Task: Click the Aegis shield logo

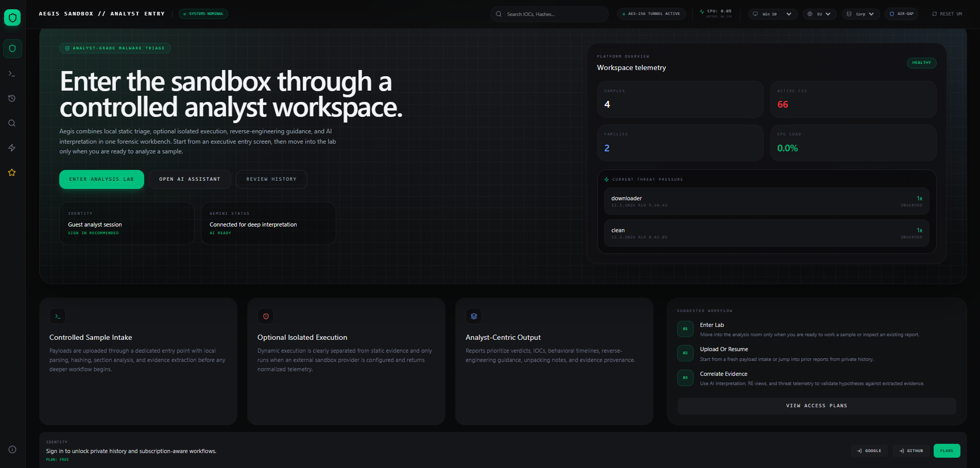Action: click(12, 18)
